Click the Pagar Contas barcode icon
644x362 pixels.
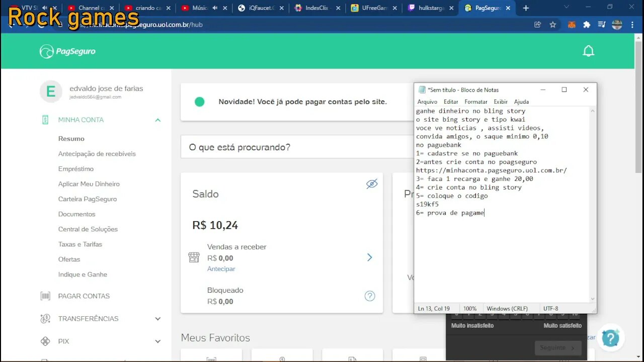pos(45,296)
